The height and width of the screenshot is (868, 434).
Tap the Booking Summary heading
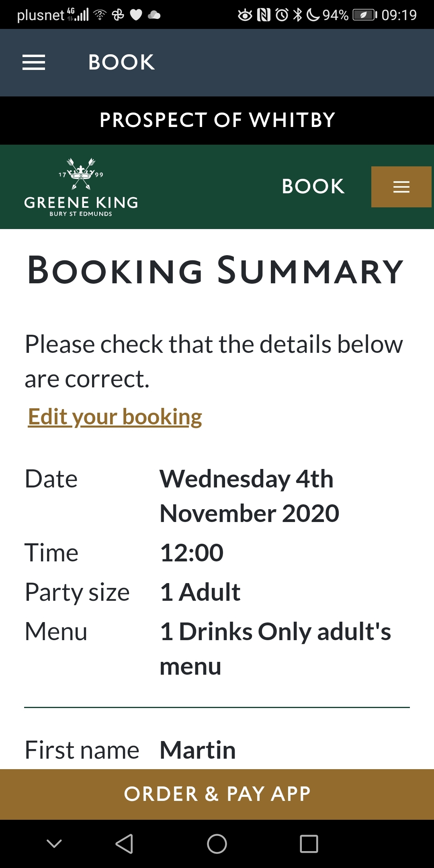point(215,270)
